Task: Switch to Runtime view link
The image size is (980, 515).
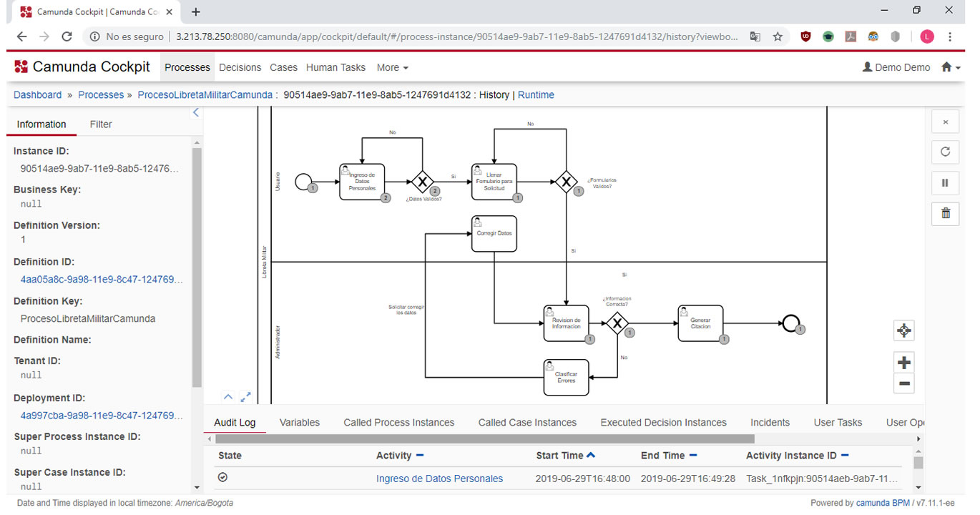Action: [x=536, y=94]
